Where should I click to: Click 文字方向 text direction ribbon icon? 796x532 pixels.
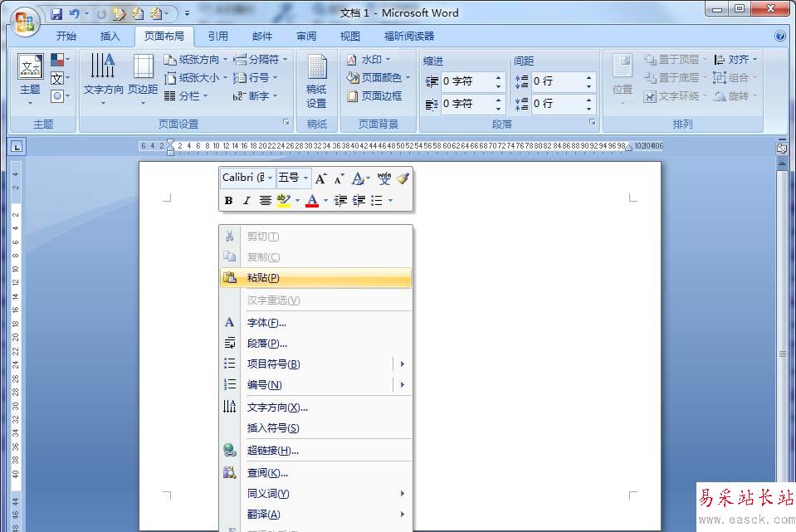103,78
